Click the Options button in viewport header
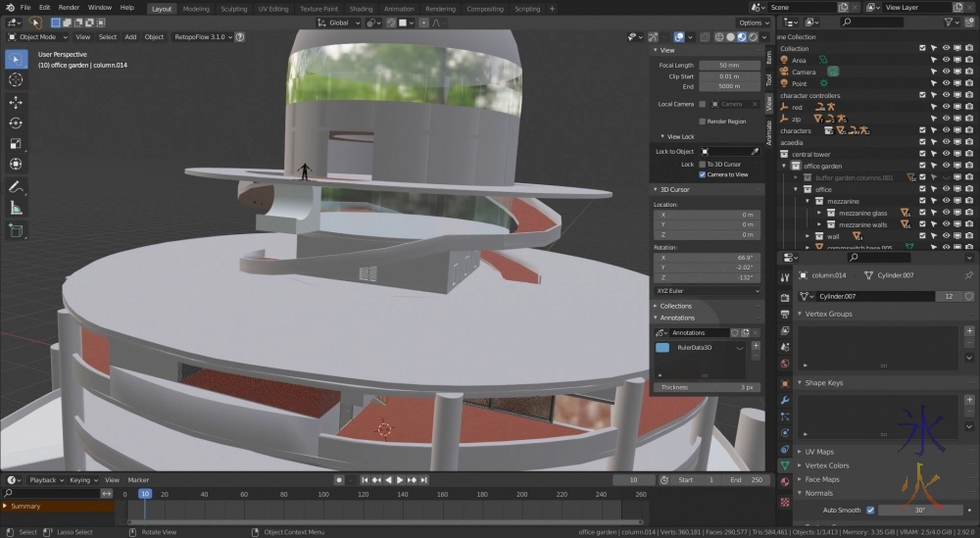 coord(752,23)
